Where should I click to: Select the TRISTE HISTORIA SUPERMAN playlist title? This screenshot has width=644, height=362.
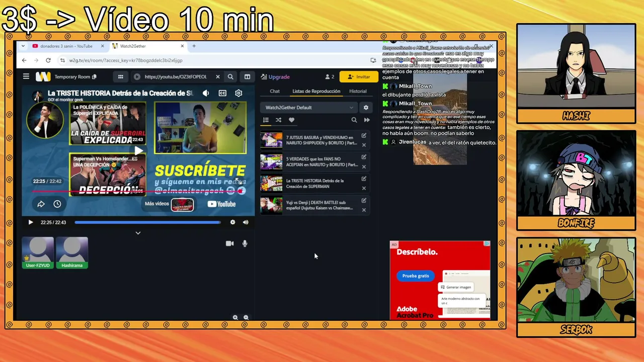click(x=315, y=184)
